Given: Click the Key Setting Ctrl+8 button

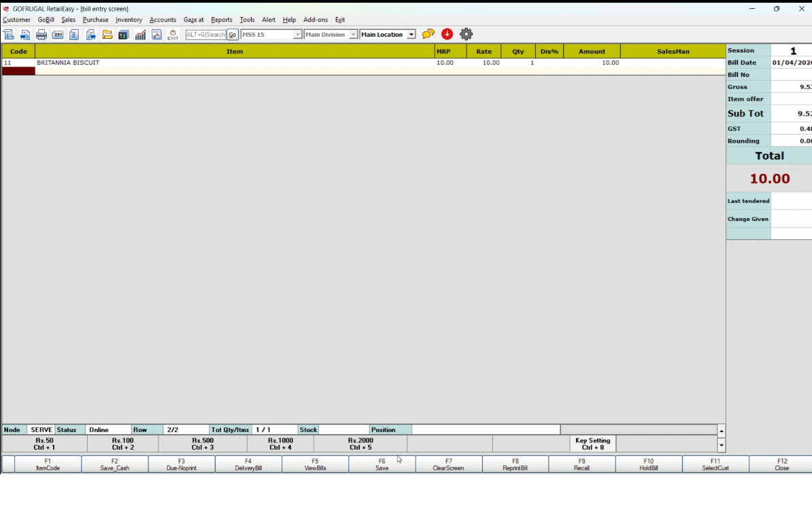Looking at the screenshot, I should (x=592, y=444).
